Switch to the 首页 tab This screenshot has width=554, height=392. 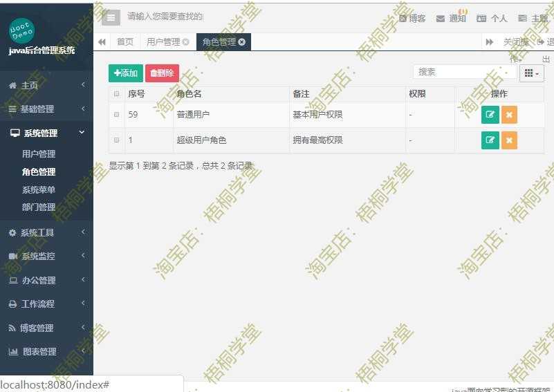coord(125,42)
